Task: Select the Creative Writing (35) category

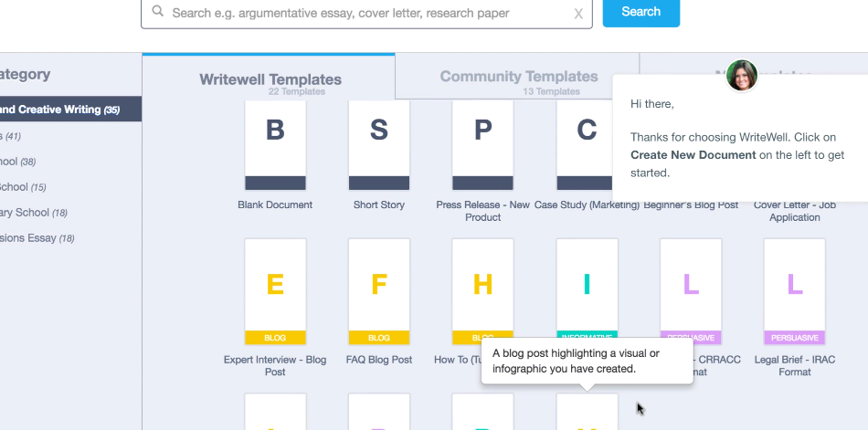Action: (70, 109)
